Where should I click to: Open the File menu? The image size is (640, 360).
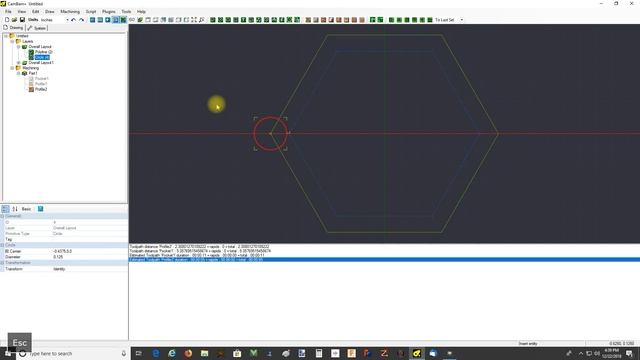8,11
